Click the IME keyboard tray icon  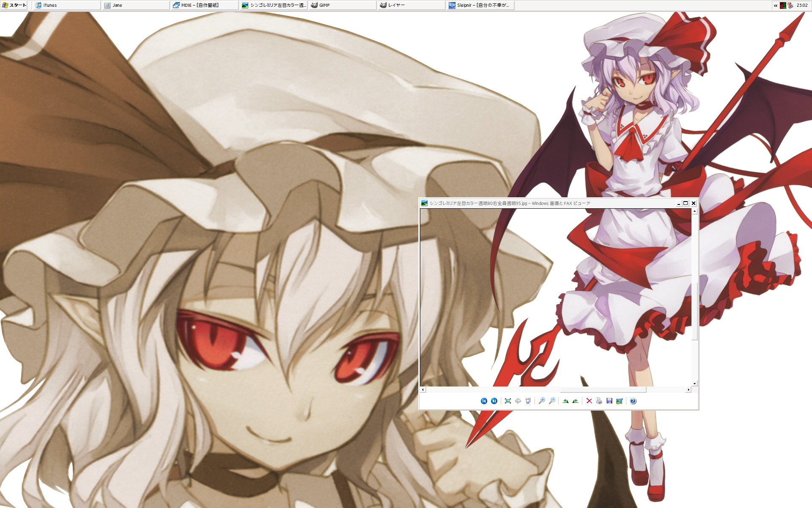coord(790,6)
